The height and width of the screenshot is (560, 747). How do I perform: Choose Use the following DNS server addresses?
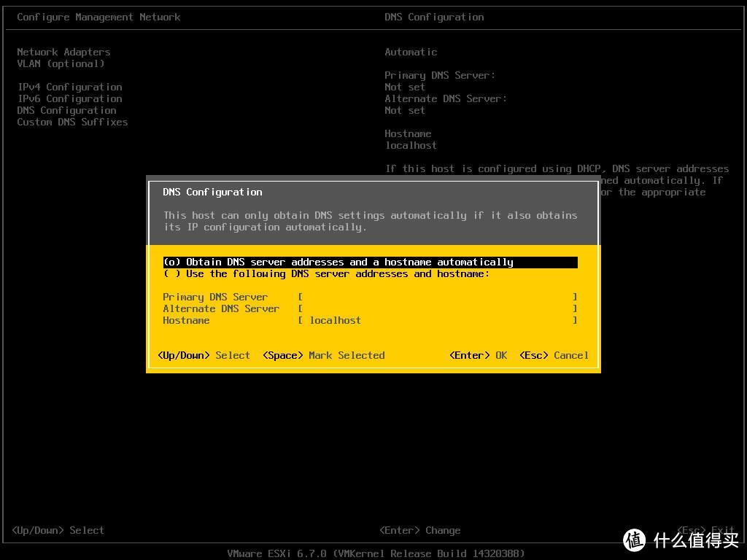pyautogui.click(x=327, y=273)
